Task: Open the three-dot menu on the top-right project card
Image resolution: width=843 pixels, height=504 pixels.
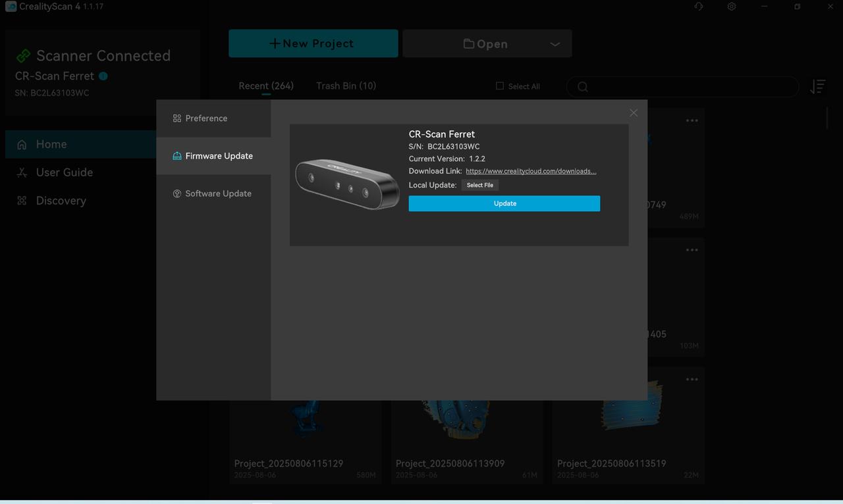Action: pos(692,121)
